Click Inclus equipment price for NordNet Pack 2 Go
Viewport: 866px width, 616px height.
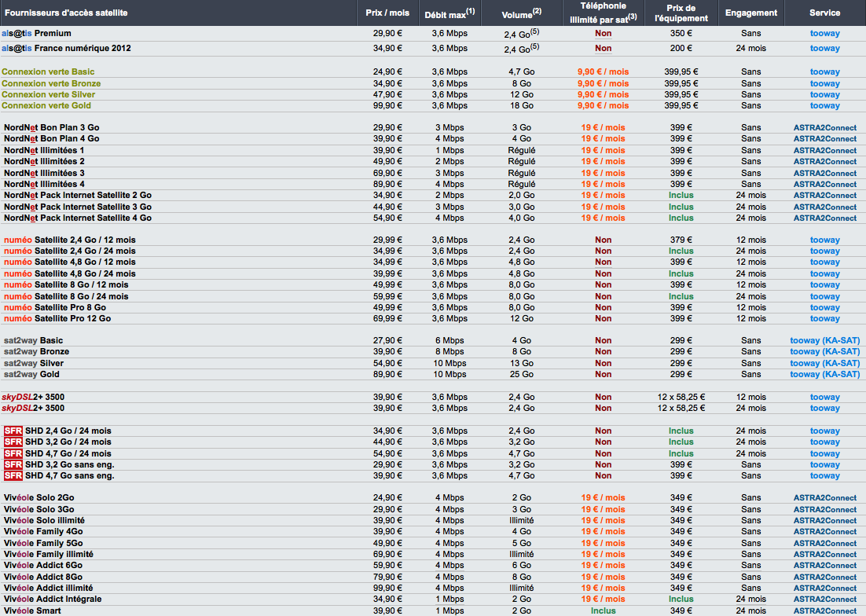point(681,195)
